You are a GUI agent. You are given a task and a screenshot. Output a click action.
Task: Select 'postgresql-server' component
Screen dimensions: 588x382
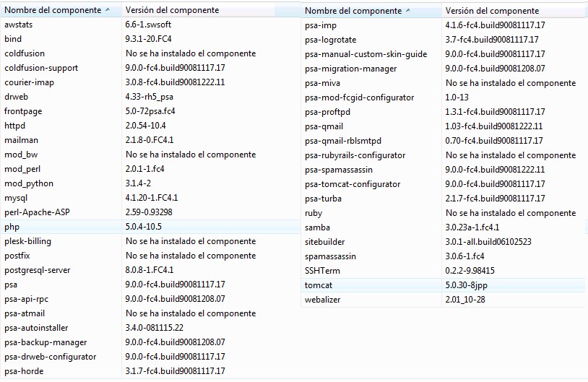(38, 270)
